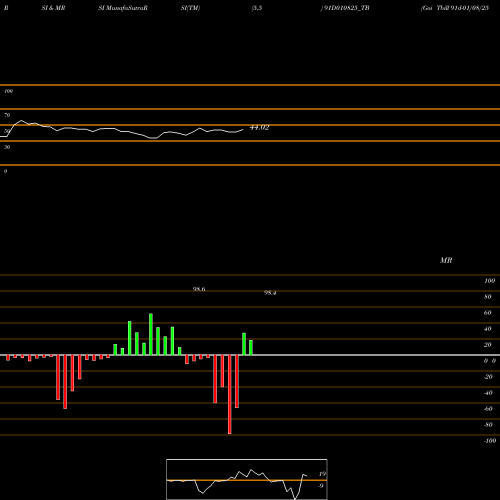Click the 80 label on the MR axis
This screenshot has width=500, height=500.
(488, 297)
